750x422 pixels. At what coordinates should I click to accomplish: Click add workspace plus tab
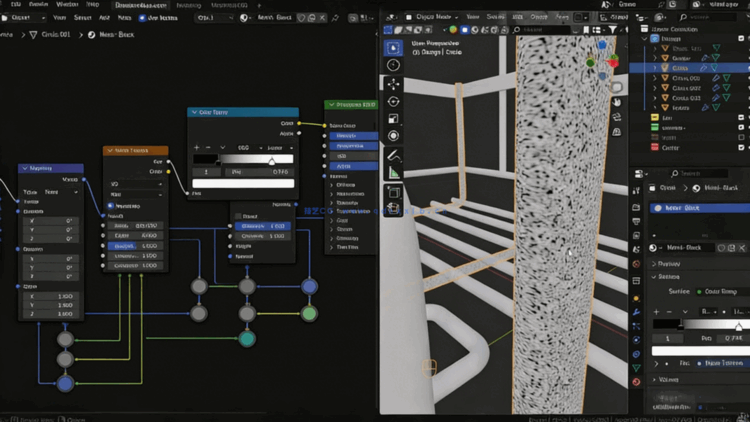tap(259, 5)
